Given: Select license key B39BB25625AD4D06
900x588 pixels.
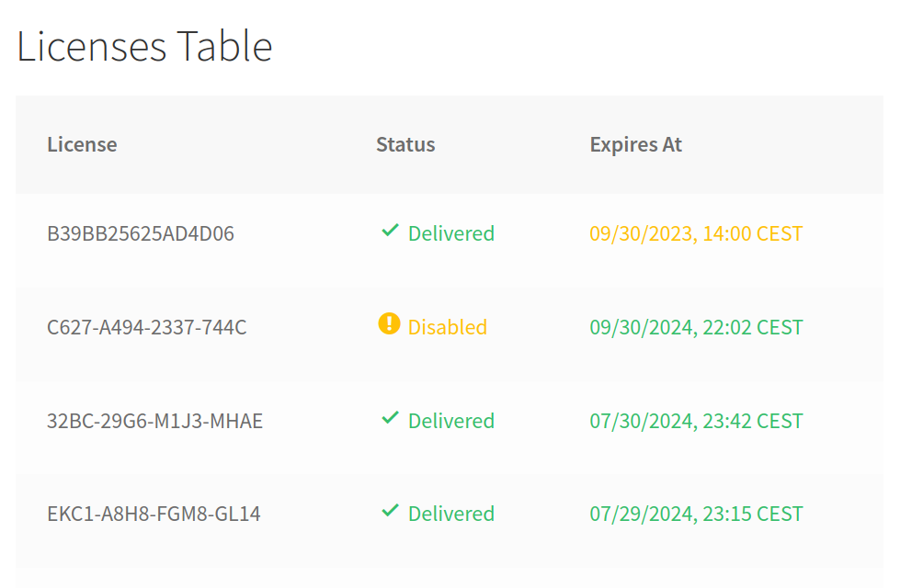Looking at the screenshot, I should point(141,233).
